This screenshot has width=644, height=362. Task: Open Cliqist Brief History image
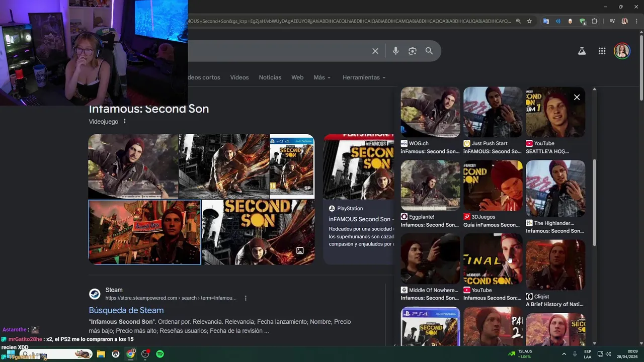555,274
